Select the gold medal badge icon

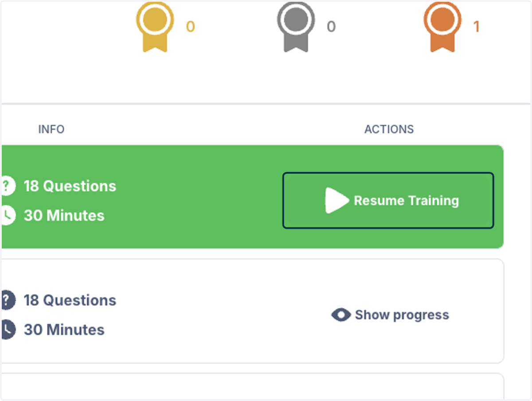click(x=155, y=27)
